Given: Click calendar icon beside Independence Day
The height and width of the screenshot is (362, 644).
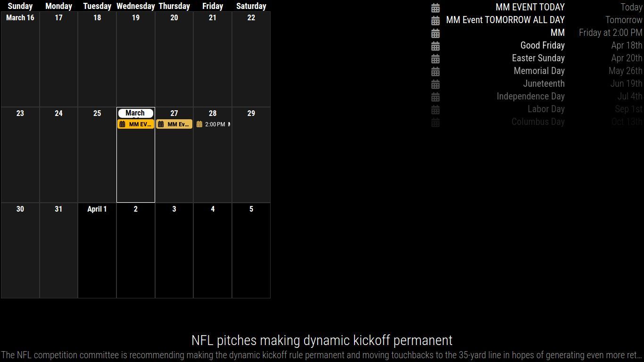Looking at the screenshot, I should point(436,97).
